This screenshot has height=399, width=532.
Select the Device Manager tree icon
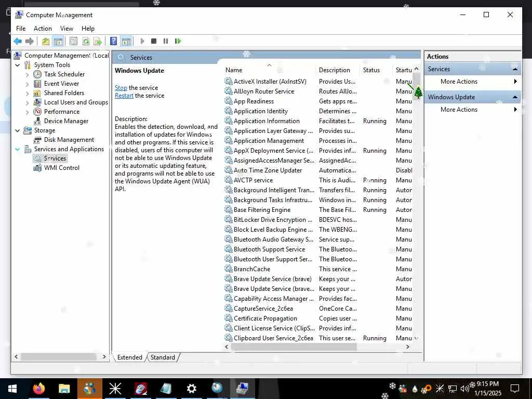click(37, 121)
